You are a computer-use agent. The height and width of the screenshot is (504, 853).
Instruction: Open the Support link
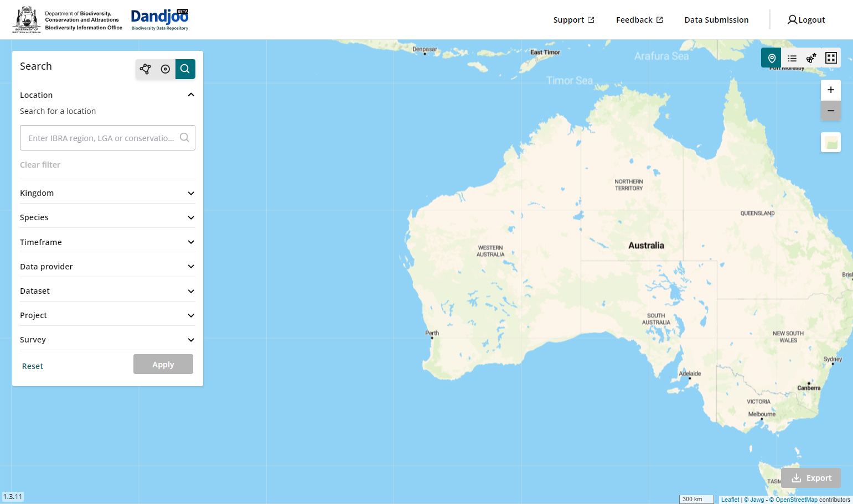[x=573, y=20]
